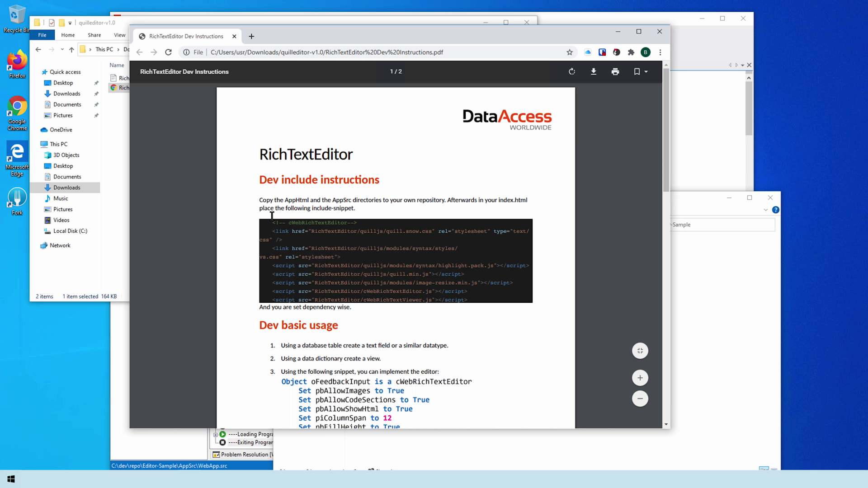The height and width of the screenshot is (488, 868).
Task: Open the Windows Start menu
Action: click(x=11, y=479)
